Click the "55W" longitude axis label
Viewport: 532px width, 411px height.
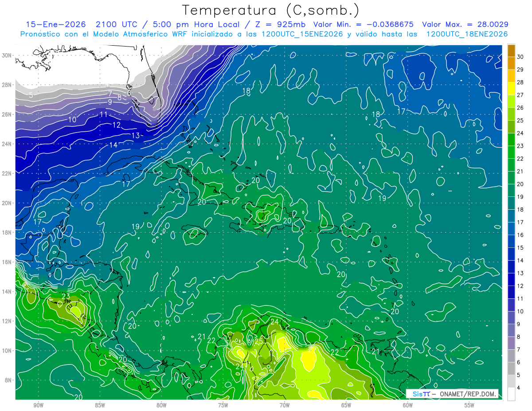(x=469, y=405)
